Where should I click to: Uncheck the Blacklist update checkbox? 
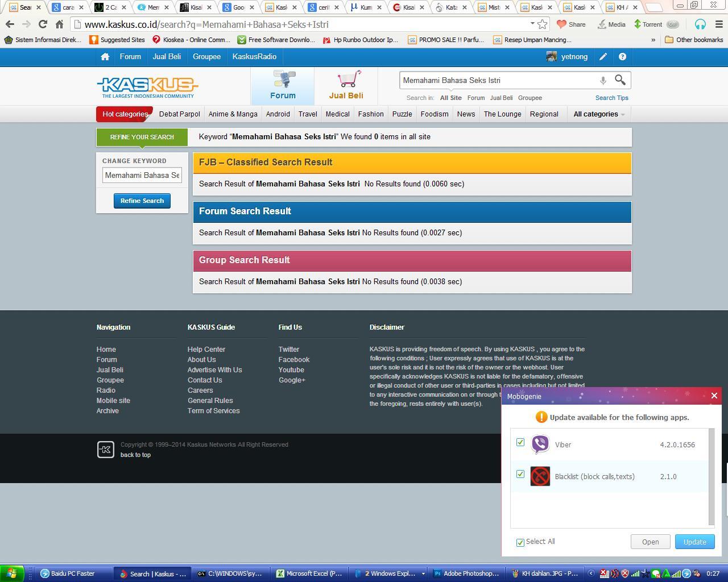tap(520, 474)
